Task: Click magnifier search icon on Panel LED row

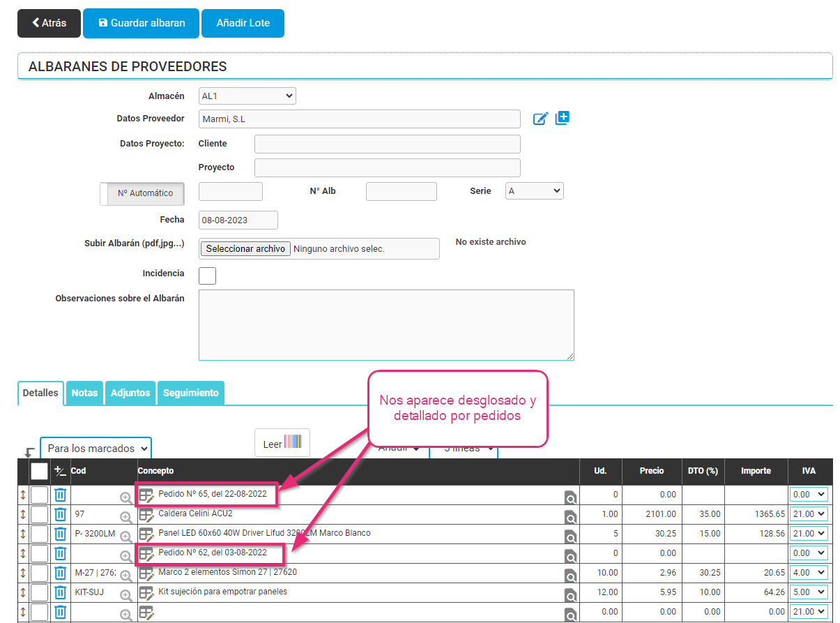Action: tap(570, 537)
